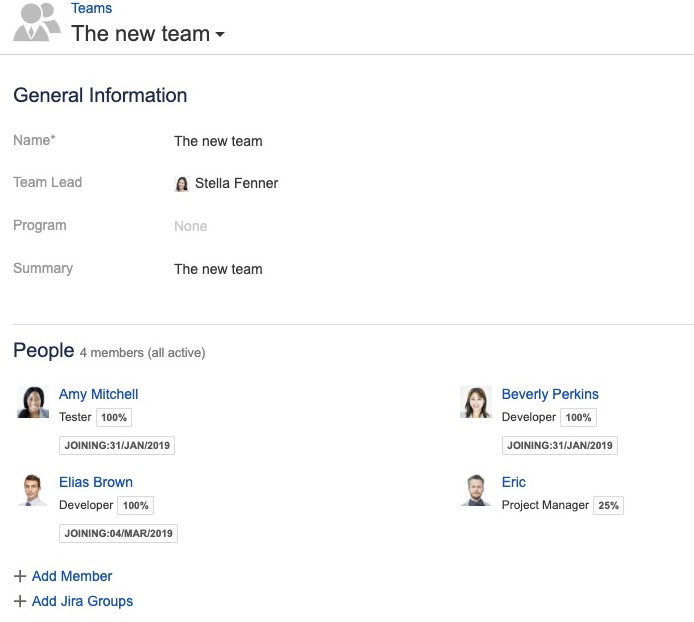This screenshot has width=694, height=622.
Task: Open Amy Mitchell's profile link
Action: tap(98, 394)
